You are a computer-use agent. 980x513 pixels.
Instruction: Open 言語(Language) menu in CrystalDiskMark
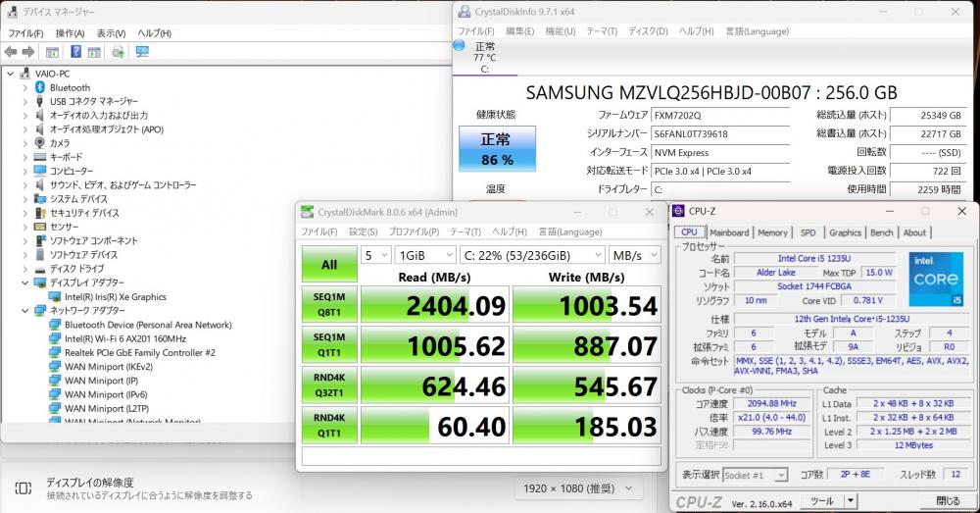[x=570, y=232]
